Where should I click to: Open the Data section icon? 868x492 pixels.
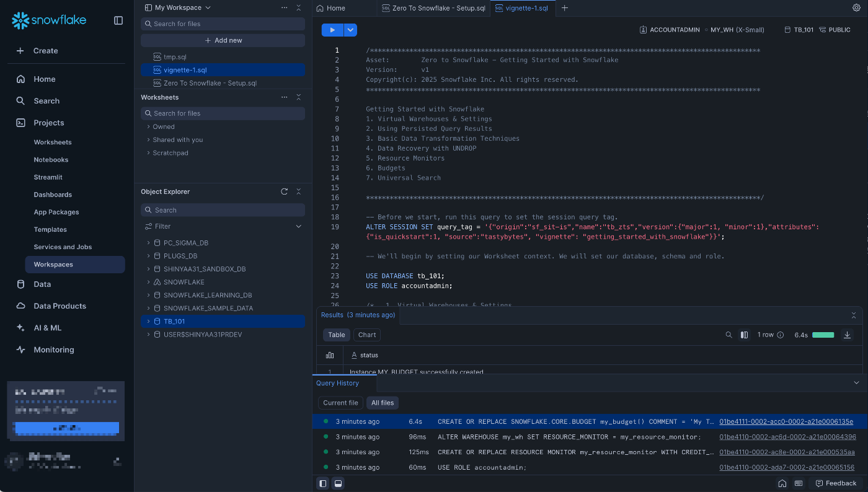(20, 284)
